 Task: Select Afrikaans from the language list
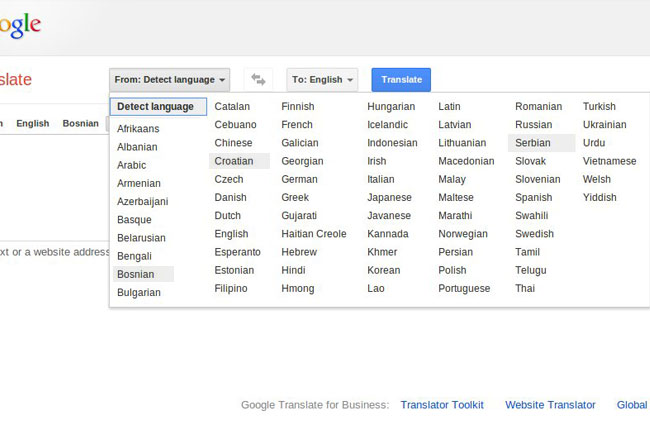pos(138,129)
